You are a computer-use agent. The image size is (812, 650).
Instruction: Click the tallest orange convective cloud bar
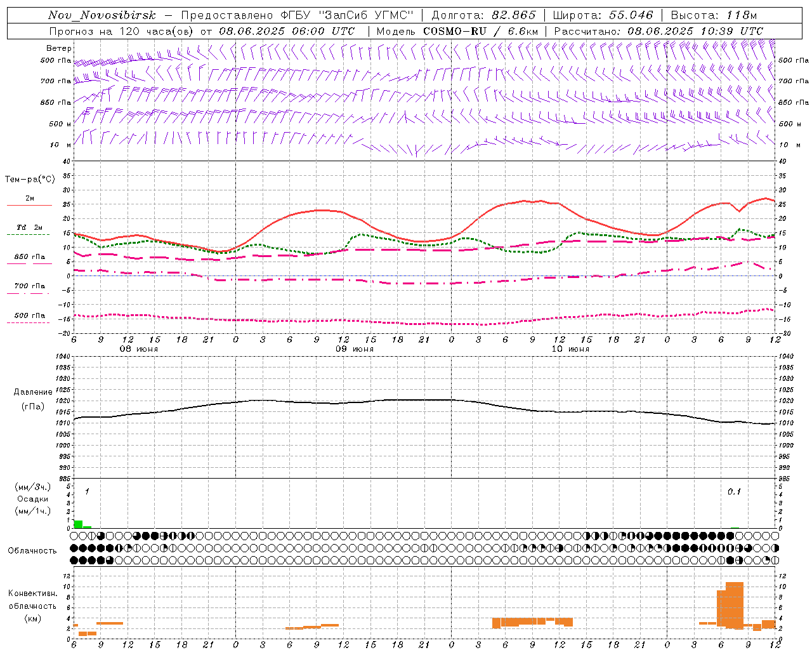coord(735,606)
